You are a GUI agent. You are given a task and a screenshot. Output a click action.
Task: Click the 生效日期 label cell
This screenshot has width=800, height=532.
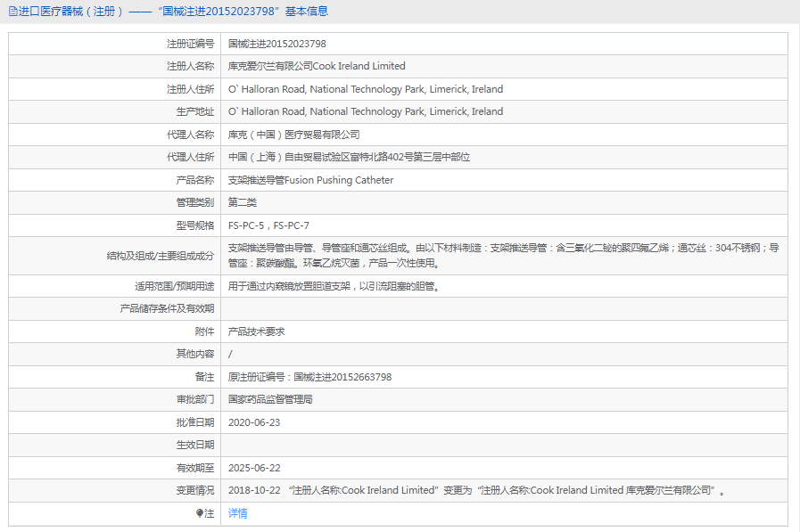115,445
